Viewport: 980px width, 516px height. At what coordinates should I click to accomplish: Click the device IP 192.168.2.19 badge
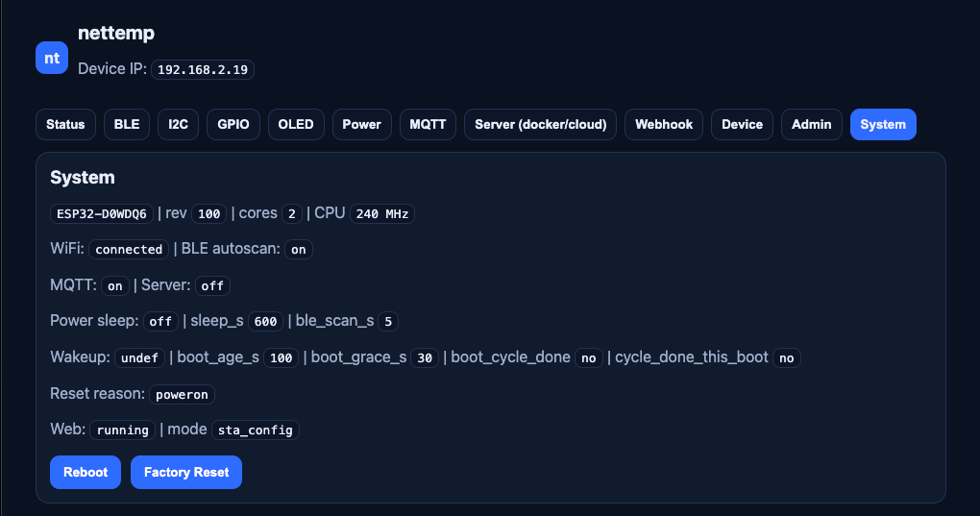(203, 70)
